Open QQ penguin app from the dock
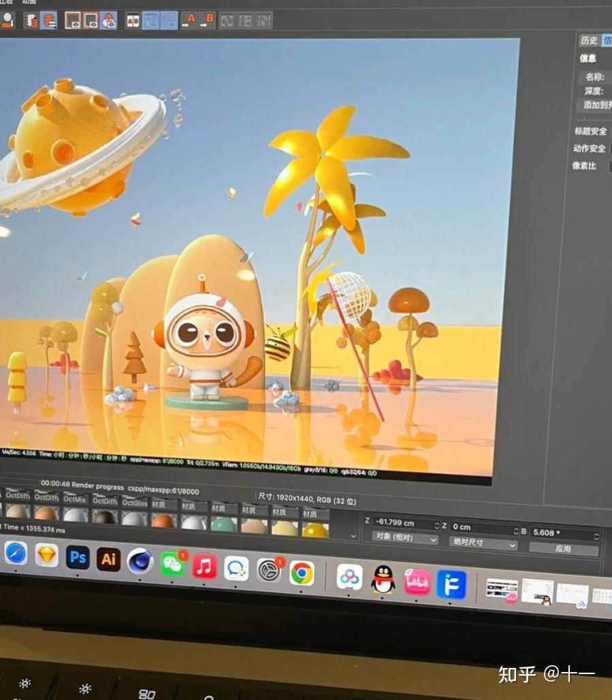612x700 pixels. pyautogui.click(x=383, y=579)
